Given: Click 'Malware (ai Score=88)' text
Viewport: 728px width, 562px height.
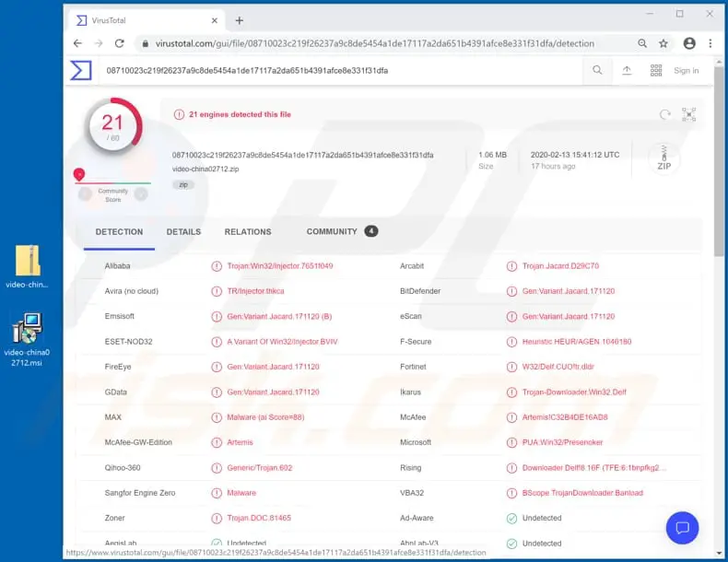Looking at the screenshot, I should 265,417.
